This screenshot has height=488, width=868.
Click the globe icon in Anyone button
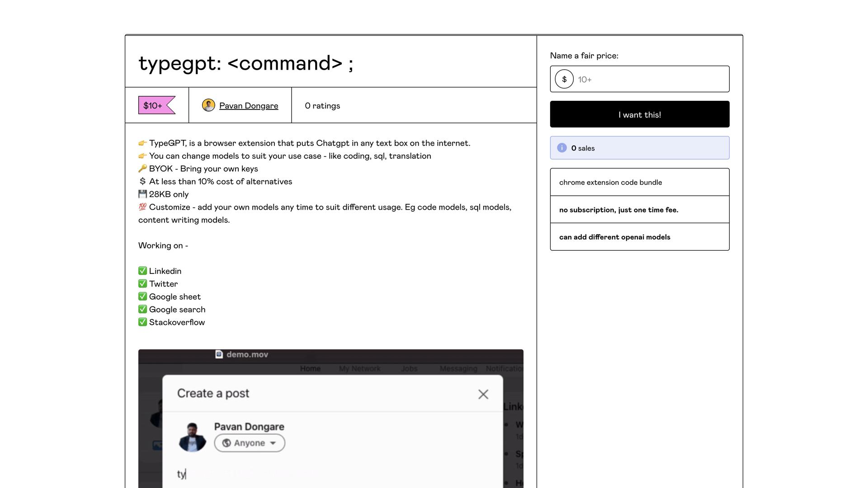click(x=227, y=443)
